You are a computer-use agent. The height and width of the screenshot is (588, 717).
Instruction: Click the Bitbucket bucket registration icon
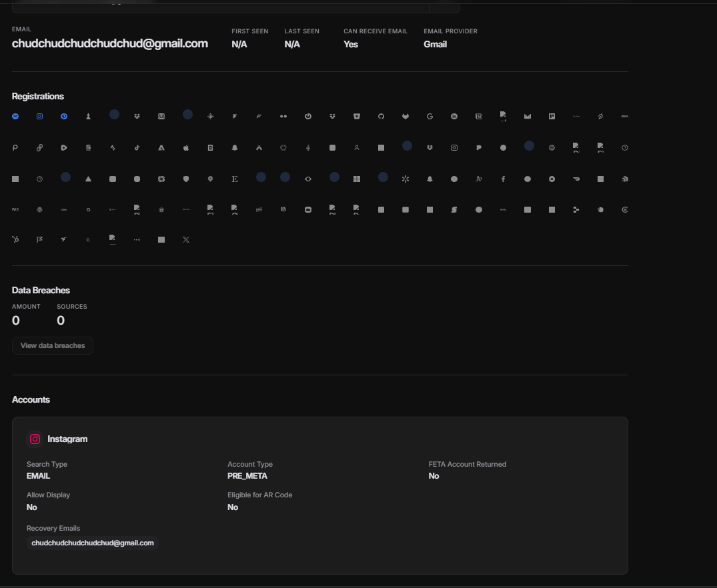tap(357, 117)
